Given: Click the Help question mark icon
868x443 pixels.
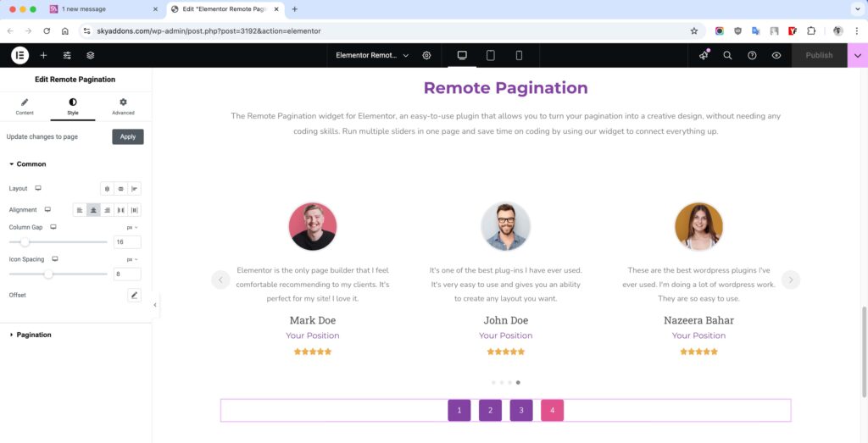Looking at the screenshot, I should click(753, 55).
